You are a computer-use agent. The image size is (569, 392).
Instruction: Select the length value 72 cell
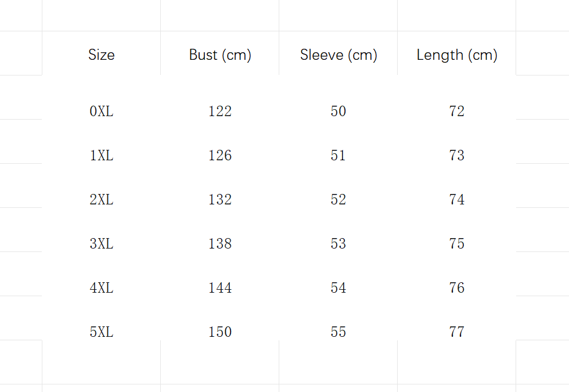click(457, 111)
